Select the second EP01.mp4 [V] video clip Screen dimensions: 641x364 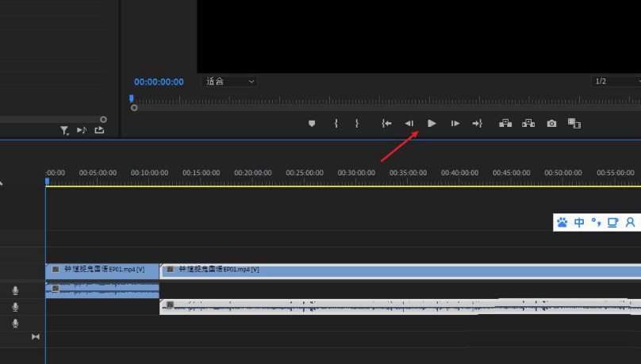pyautogui.click(x=400, y=271)
